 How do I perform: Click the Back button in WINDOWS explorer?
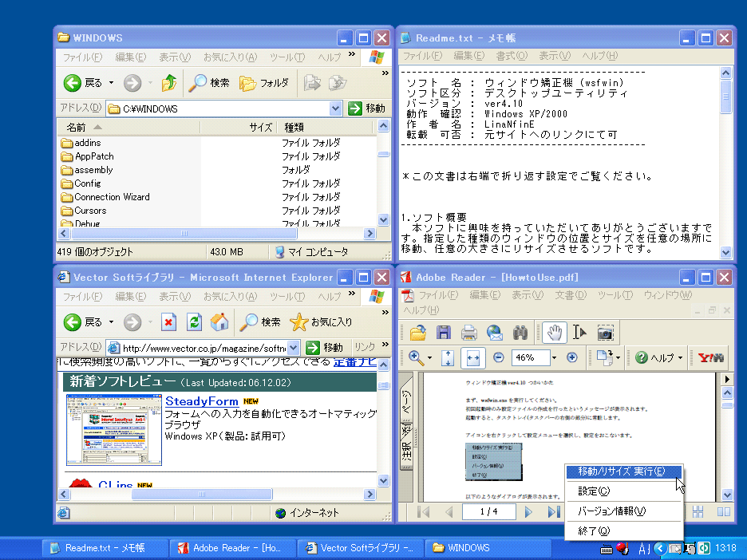(x=83, y=83)
